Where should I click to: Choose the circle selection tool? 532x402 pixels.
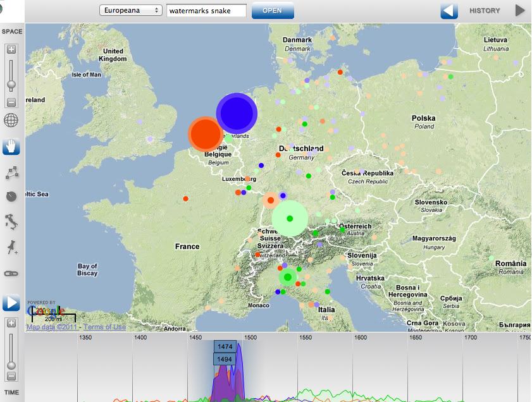point(11,197)
